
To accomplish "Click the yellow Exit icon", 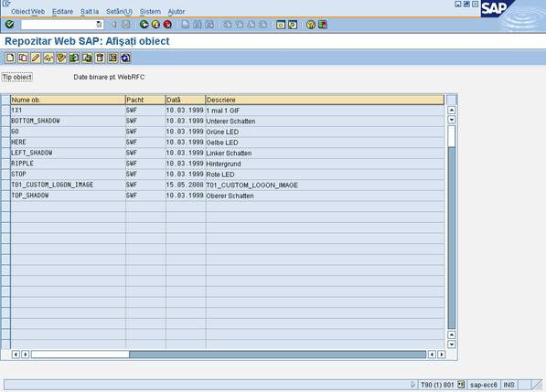I will (x=155, y=25).
